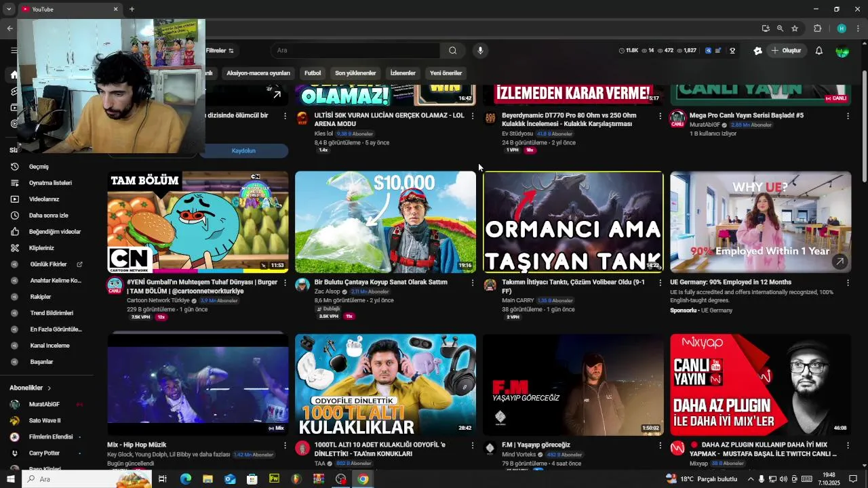Open Rakipler sidebar item
The height and width of the screenshot is (488, 868).
[x=40, y=297]
